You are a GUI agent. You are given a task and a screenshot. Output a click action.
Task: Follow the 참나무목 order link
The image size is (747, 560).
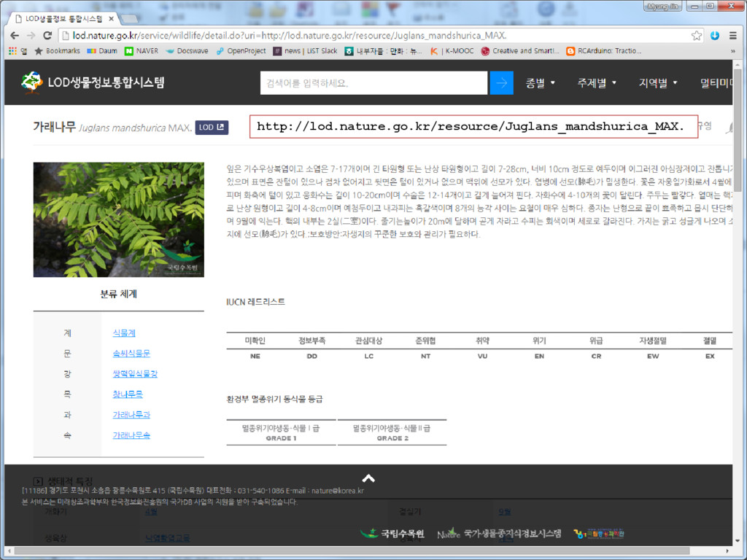pos(127,394)
